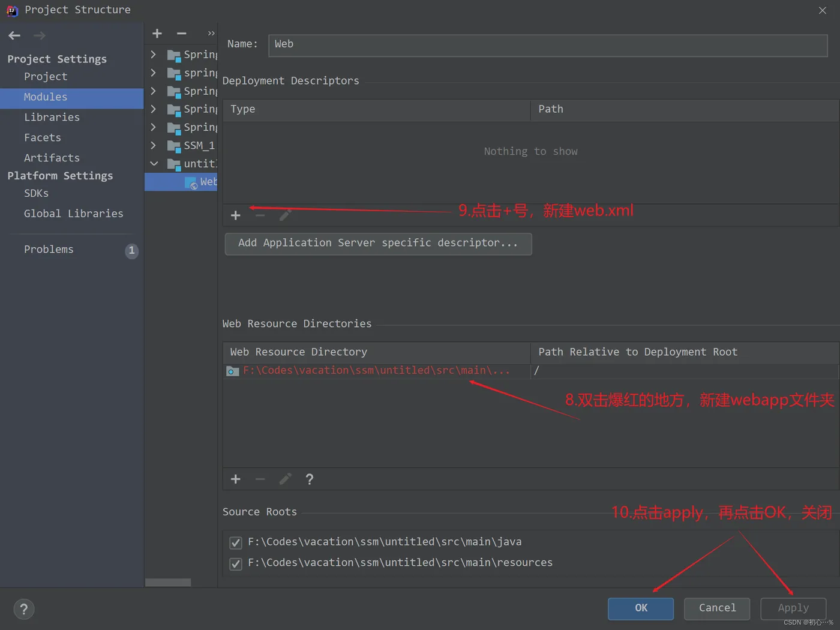Remove deployment descriptor minus icon
840x630 pixels.
(260, 215)
